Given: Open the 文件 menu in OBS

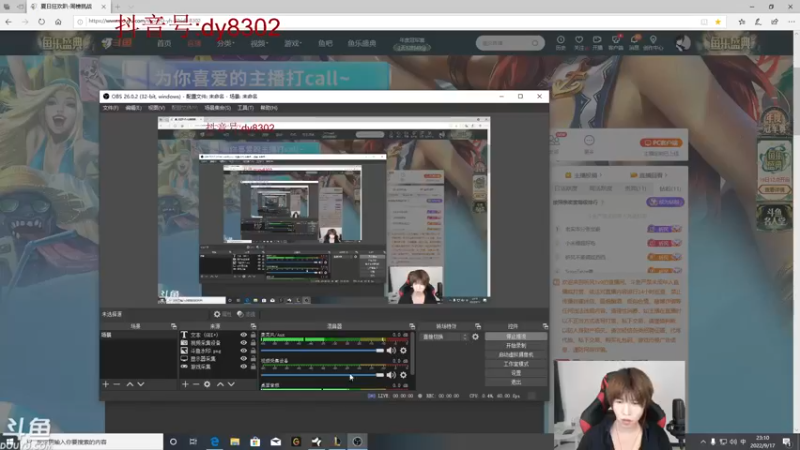Looking at the screenshot, I should (x=111, y=108).
